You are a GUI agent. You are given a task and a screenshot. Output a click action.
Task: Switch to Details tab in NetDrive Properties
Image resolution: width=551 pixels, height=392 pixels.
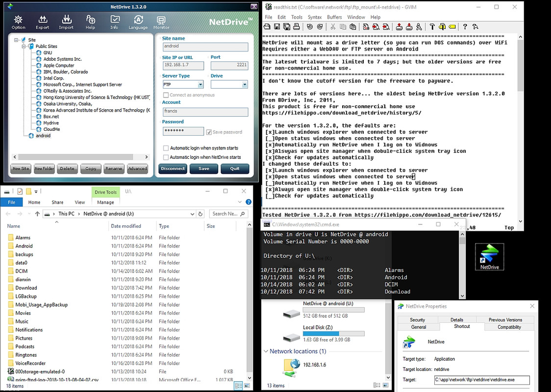click(457, 319)
